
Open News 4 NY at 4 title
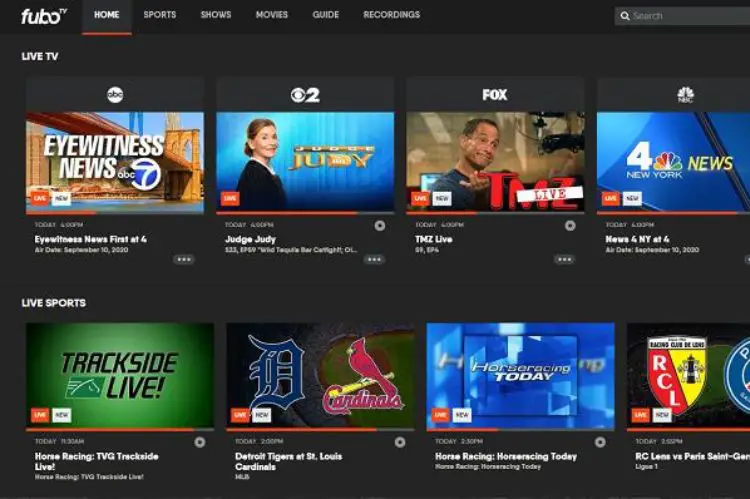[x=638, y=239]
